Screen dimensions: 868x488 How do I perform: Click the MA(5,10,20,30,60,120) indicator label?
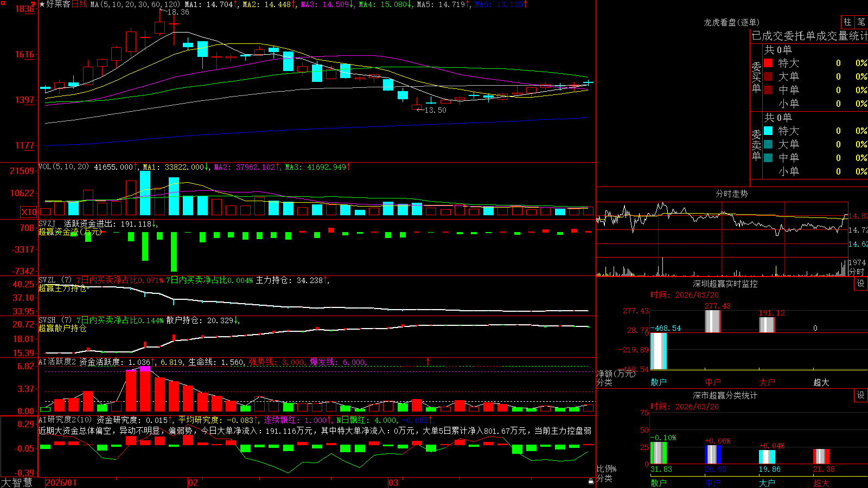tap(135, 4)
